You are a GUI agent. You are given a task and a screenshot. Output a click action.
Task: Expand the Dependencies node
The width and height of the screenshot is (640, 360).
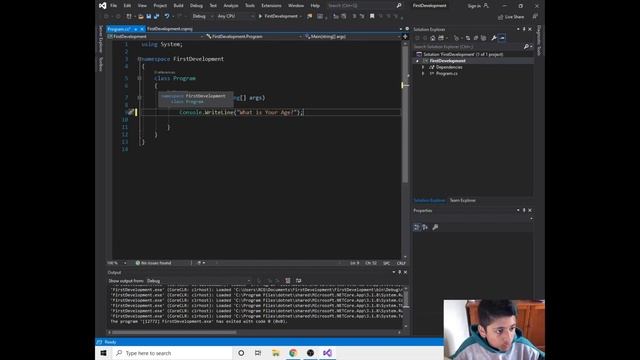423,67
